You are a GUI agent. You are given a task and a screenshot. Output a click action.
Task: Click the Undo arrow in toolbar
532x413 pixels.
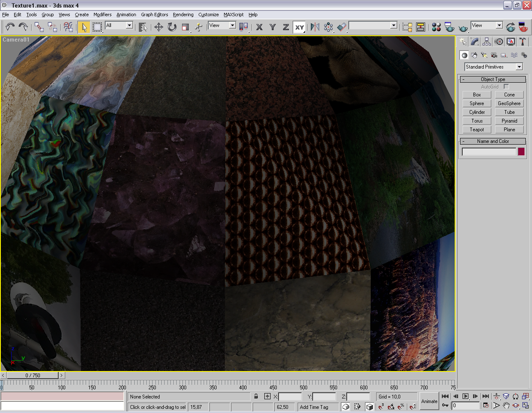[10, 27]
